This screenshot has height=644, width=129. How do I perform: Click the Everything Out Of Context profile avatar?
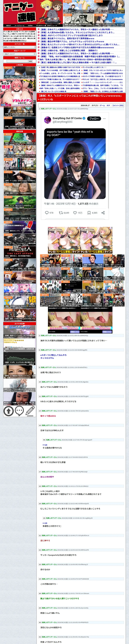pyautogui.click(x=48, y=120)
